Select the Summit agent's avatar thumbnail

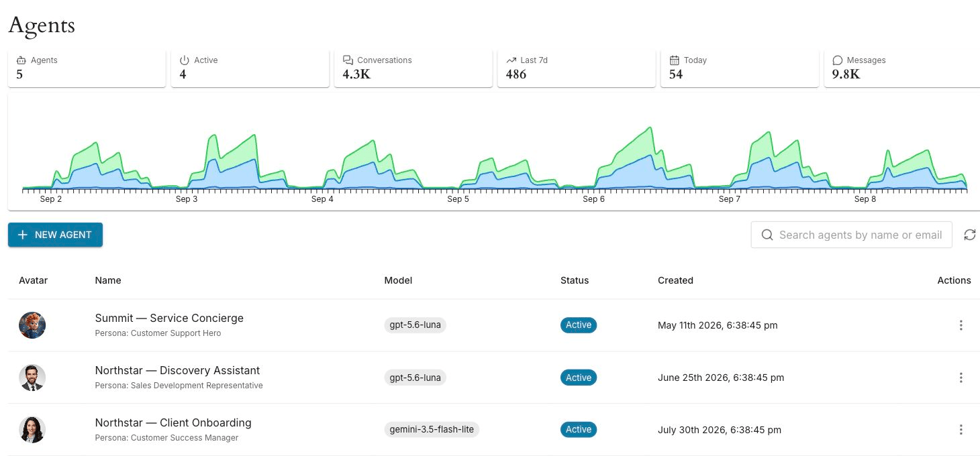pos(32,325)
